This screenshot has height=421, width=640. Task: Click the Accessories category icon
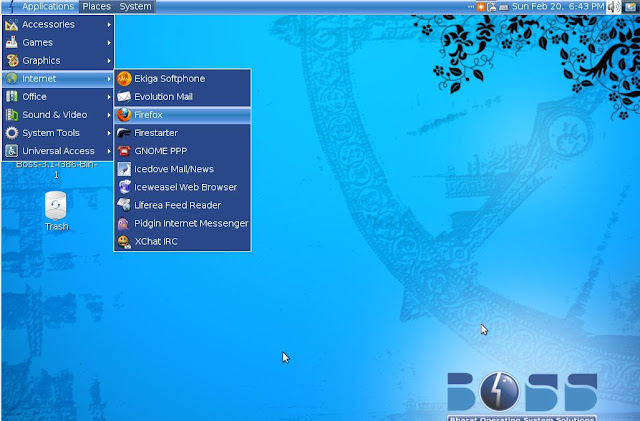11,25
